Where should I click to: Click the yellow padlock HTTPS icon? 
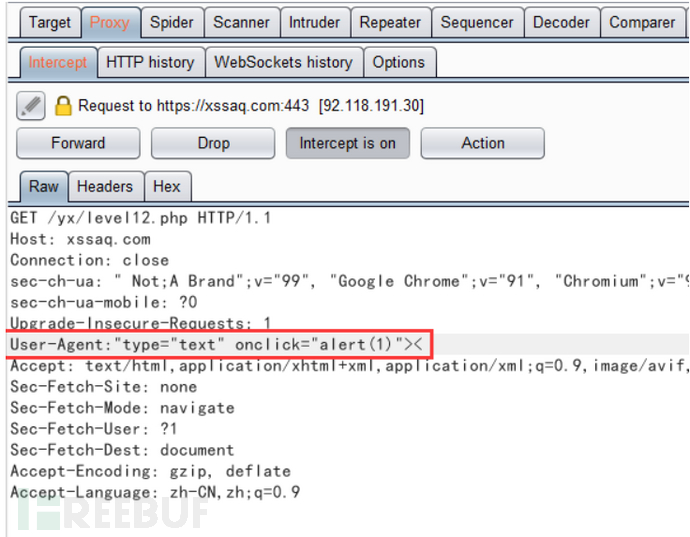pos(64,105)
